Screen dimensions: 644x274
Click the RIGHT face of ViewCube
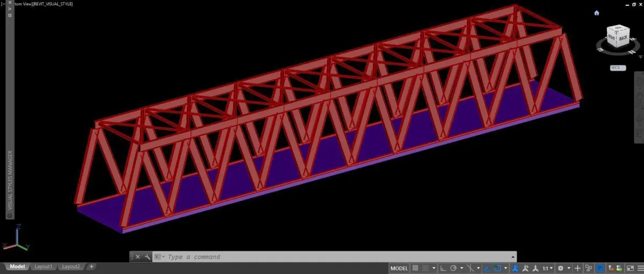[611, 38]
